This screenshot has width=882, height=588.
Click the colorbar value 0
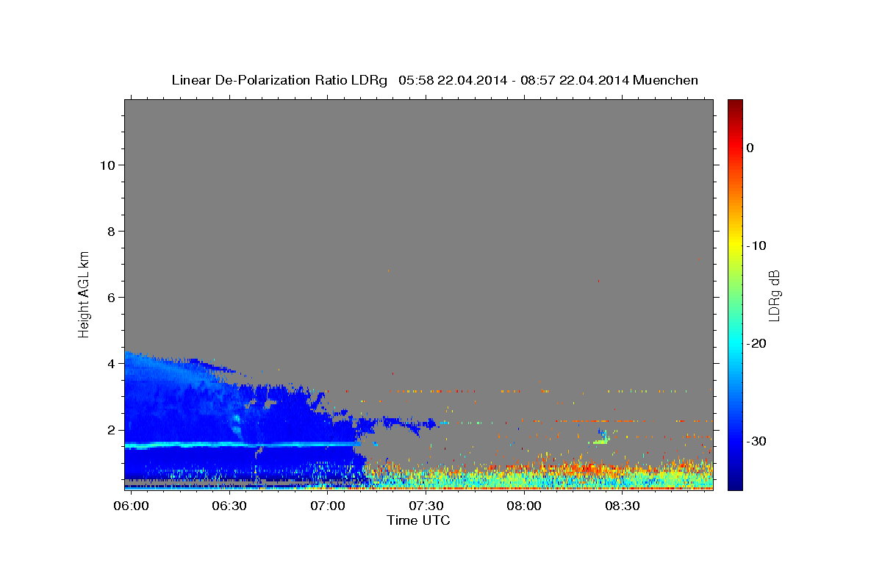point(750,148)
